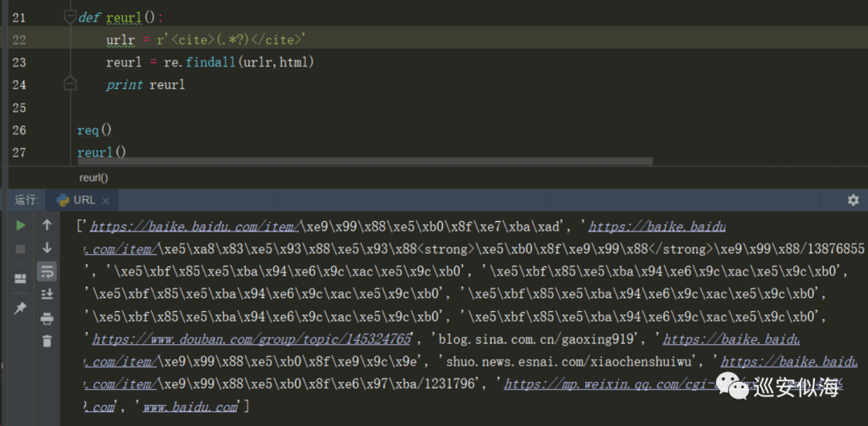Viewport: 868px width, 426px height.
Task: Close the URL run tab
Action: coord(106,200)
